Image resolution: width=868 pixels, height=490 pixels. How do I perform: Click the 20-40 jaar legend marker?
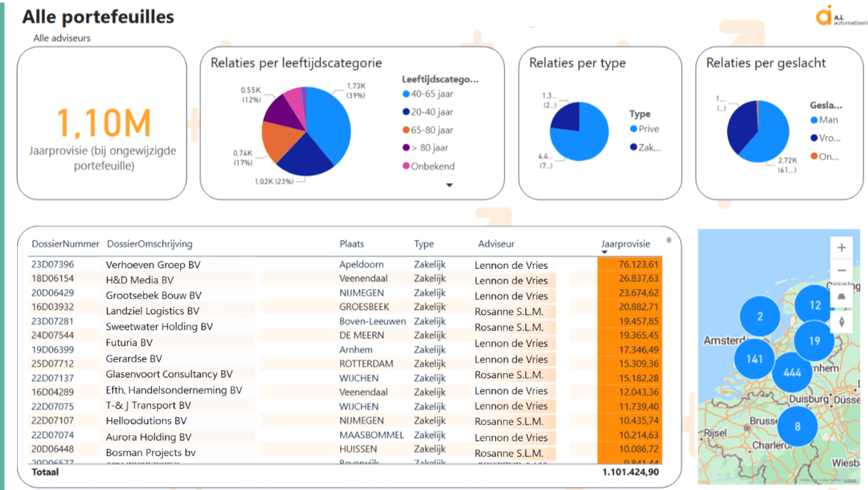[406, 112]
